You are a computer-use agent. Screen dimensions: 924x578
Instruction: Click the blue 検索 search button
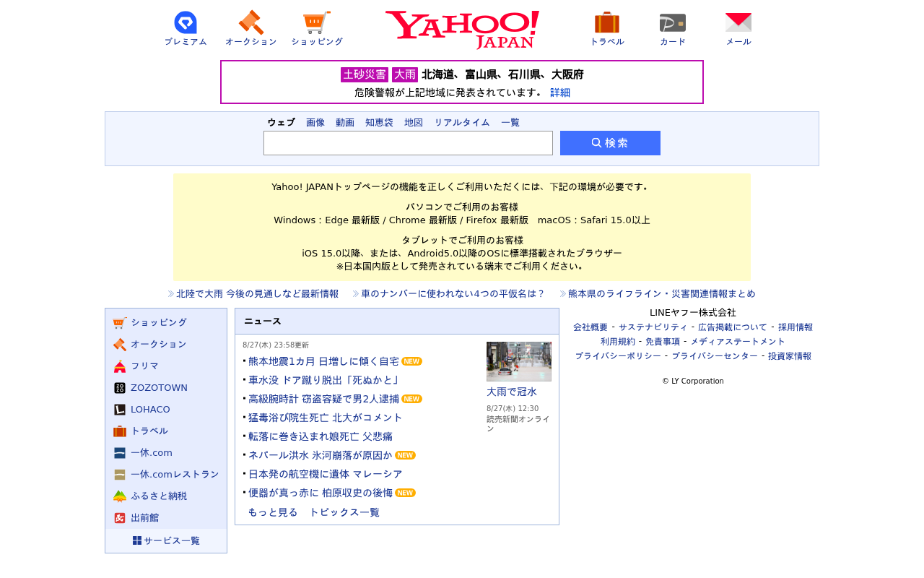pyautogui.click(x=610, y=143)
